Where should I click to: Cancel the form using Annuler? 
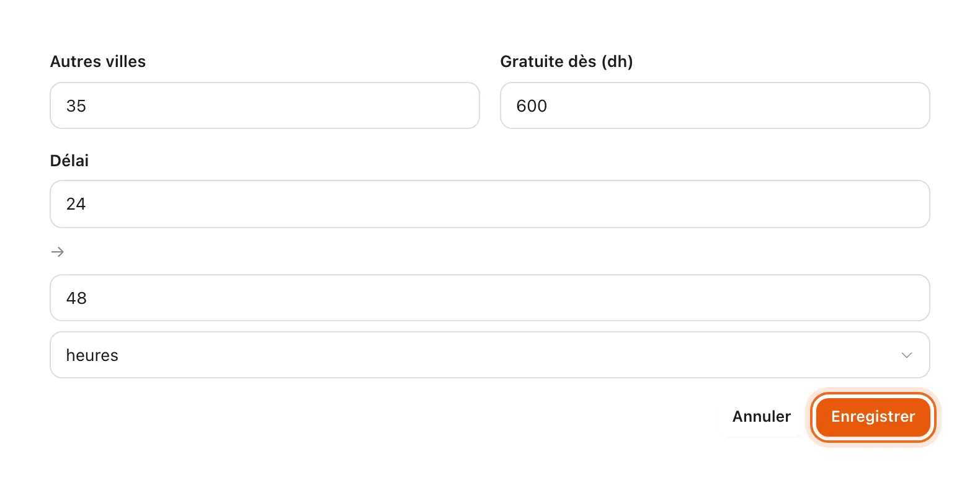coord(762,417)
